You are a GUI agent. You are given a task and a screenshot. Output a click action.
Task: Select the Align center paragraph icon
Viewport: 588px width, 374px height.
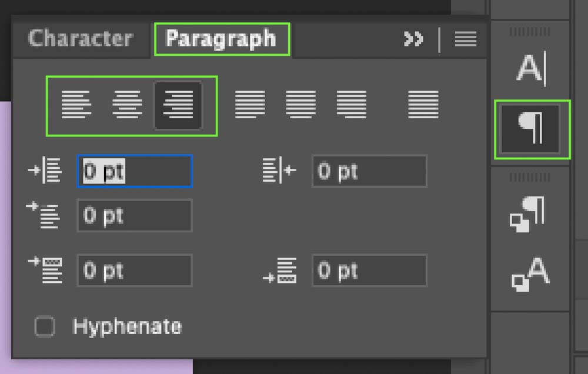click(127, 105)
